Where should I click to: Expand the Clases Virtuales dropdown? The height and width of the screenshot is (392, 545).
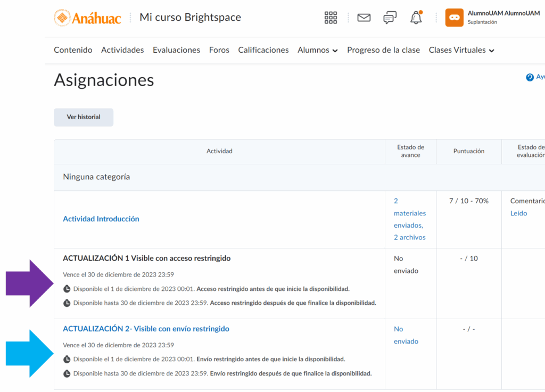point(461,50)
